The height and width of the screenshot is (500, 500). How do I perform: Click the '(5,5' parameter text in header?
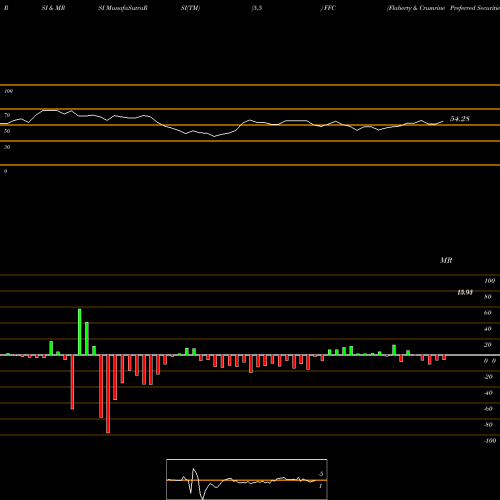click(257, 8)
